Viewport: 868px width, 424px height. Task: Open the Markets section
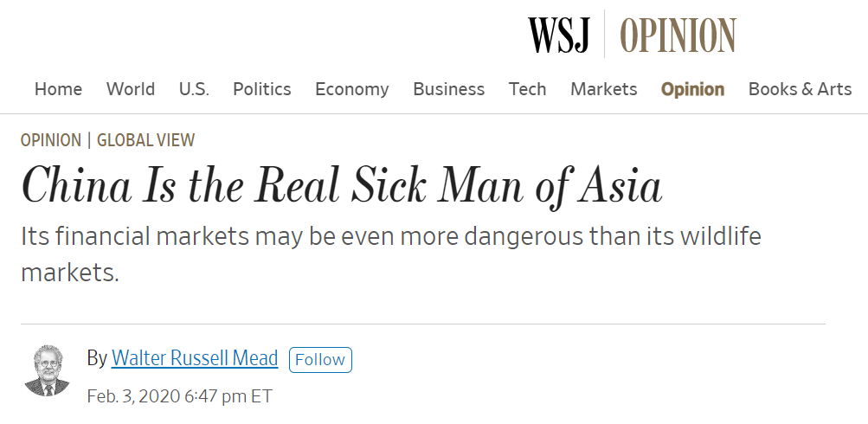pos(604,89)
